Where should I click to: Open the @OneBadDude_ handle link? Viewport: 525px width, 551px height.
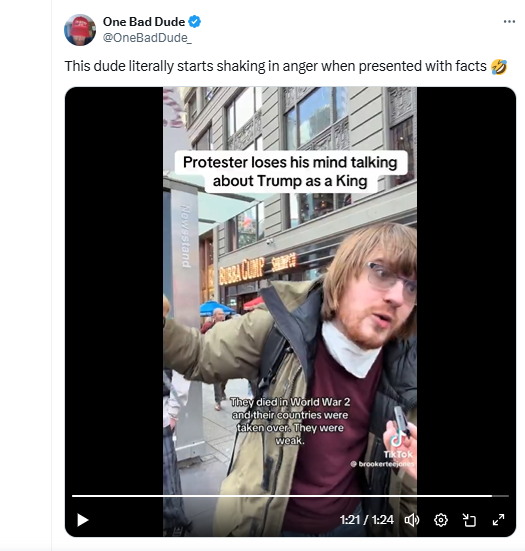pyautogui.click(x=147, y=38)
